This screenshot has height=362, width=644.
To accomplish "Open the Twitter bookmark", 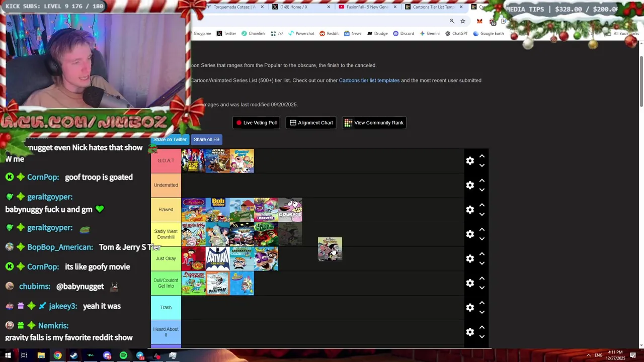I will 226,34.
